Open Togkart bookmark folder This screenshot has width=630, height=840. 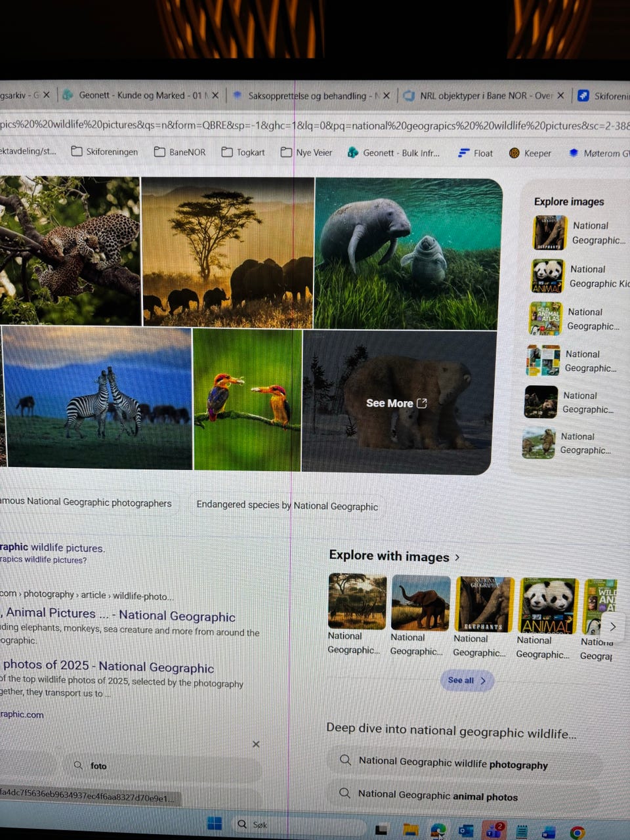coord(243,152)
